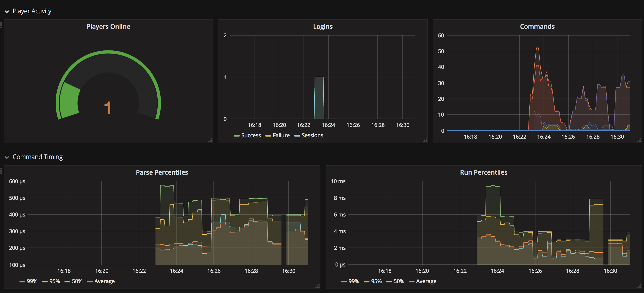Click Failure yellow color swatch in Logins legend

click(268, 136)
